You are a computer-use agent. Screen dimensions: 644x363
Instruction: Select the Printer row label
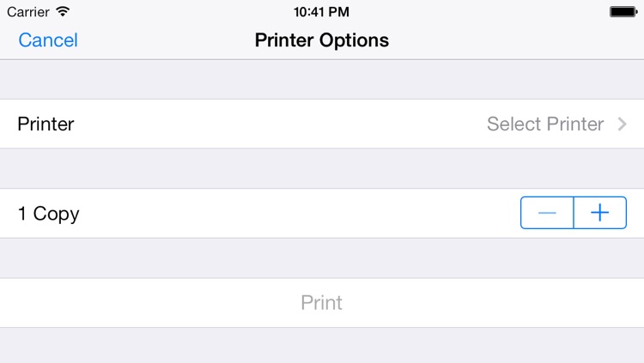(x=46, y=124)
